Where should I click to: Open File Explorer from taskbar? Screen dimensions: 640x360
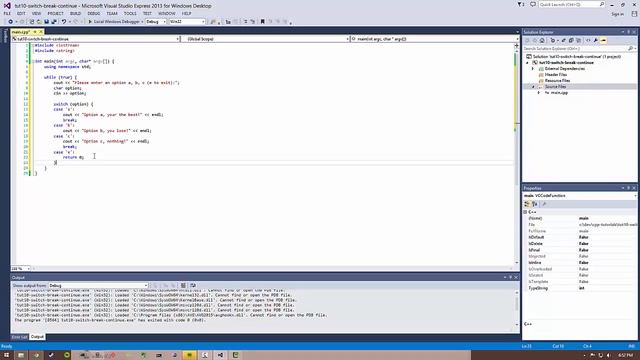click(x=21, y=355)
